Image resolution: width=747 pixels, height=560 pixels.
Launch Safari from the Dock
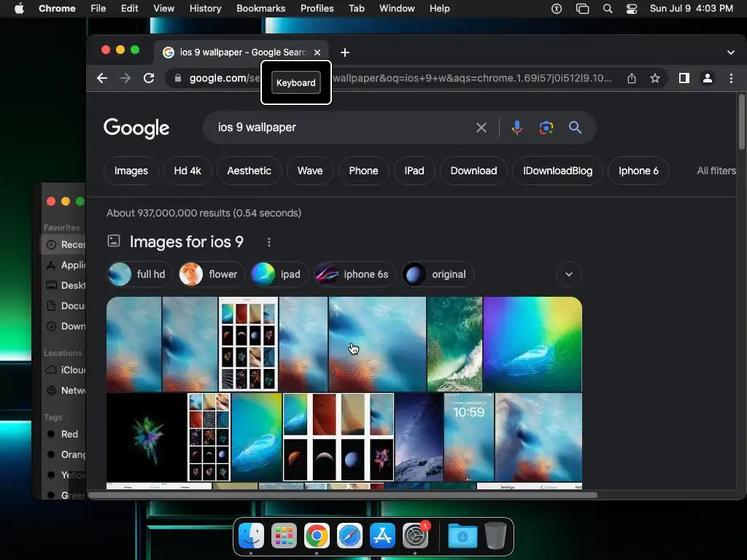pyautogui.click(x=349, y=536)
